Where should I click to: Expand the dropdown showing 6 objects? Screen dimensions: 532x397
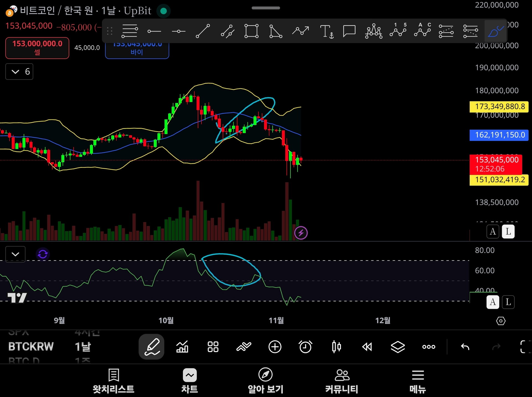coord(19,72)
